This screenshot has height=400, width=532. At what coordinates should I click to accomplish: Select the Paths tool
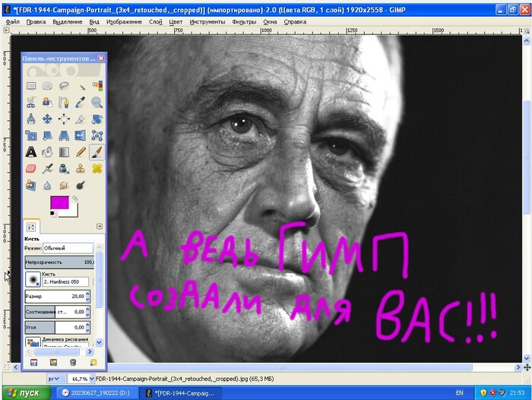pos(64,102)
